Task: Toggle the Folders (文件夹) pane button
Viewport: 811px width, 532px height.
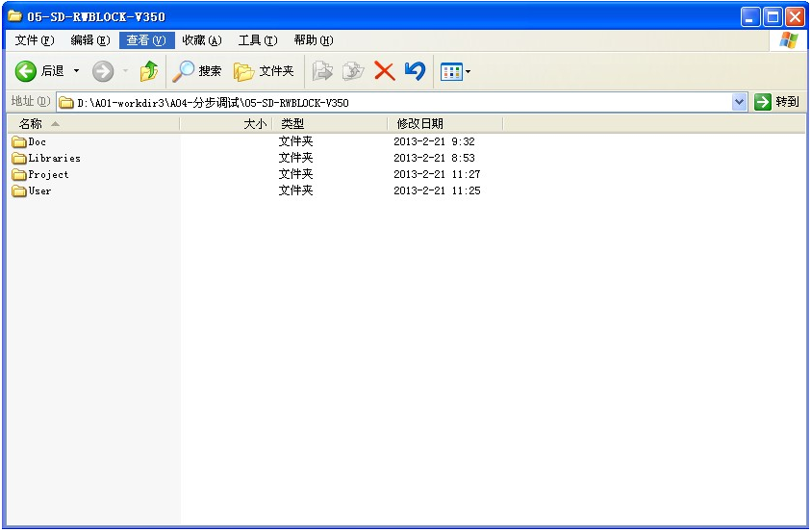Action: point(264,71)
